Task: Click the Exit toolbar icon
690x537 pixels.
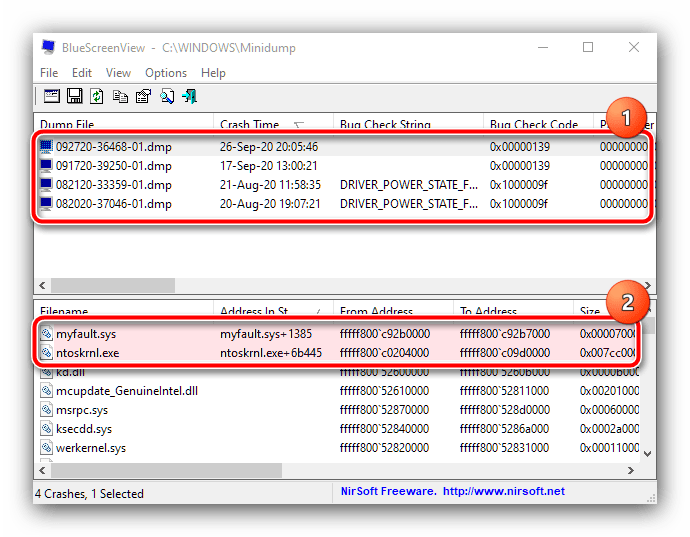Action: (190, 96)
